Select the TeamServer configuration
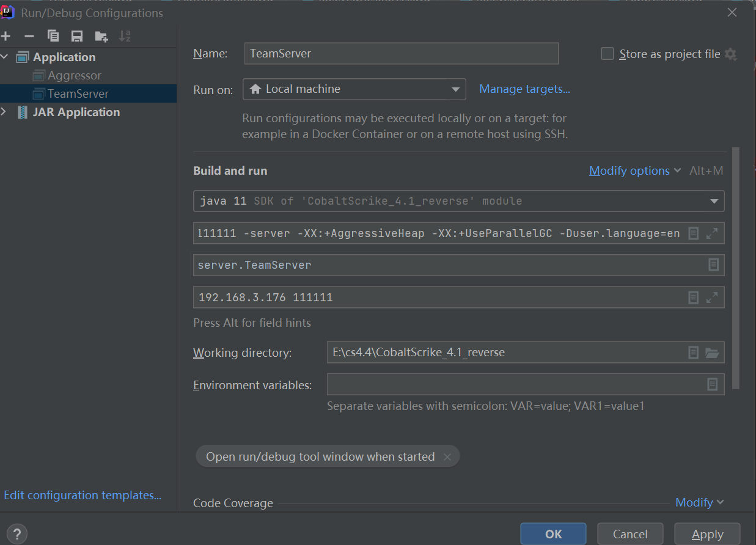Screen dimensions: 756x545 pos(78,93)
